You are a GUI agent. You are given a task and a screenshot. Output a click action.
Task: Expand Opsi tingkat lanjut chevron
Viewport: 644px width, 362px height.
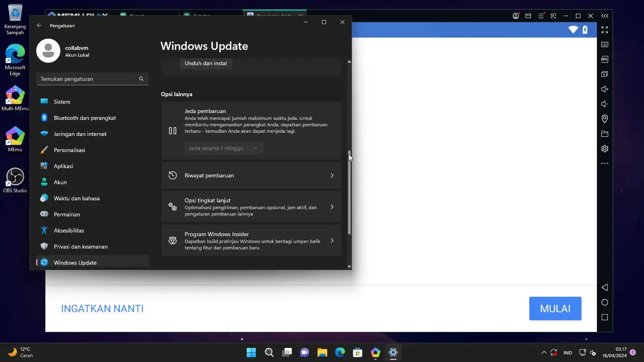[332, 207]
